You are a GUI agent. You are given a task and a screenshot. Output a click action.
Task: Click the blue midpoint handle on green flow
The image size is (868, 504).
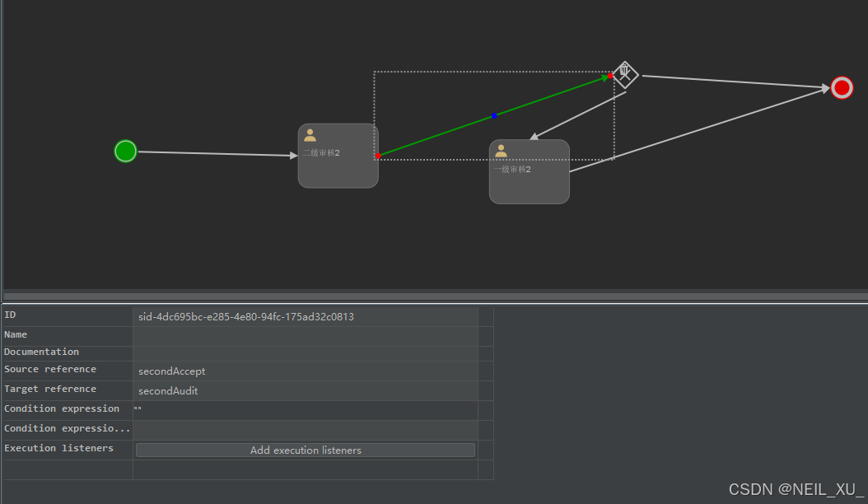click(494, 116)
